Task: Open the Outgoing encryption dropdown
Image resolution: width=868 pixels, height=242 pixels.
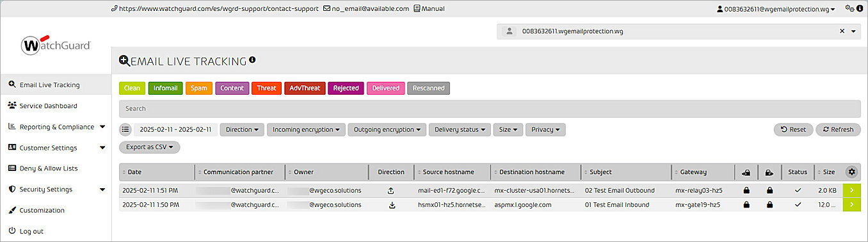Action: (387, 129)
